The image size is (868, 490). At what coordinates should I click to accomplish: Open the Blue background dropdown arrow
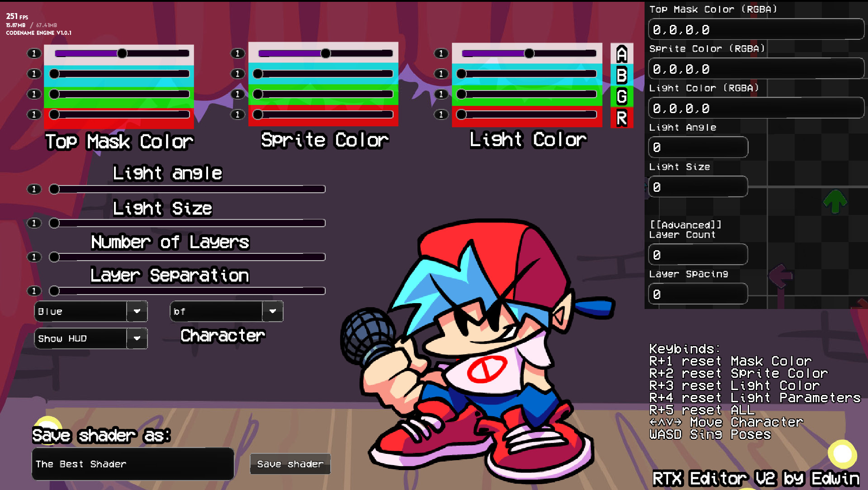coord(137,311)
